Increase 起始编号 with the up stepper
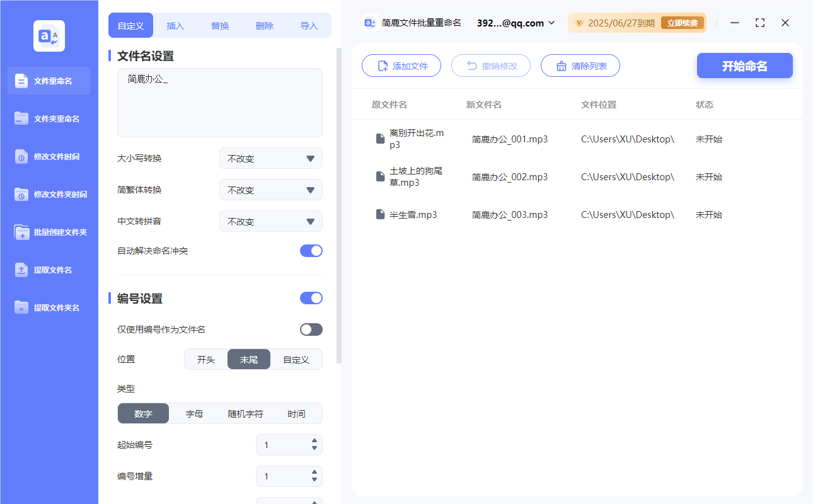This screenshot has height=504, width=813. [x=313, y=441]
